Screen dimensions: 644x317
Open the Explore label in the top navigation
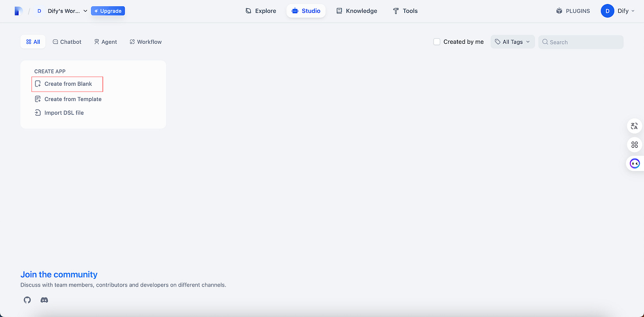pyautogui.click(x=265, y=11)
